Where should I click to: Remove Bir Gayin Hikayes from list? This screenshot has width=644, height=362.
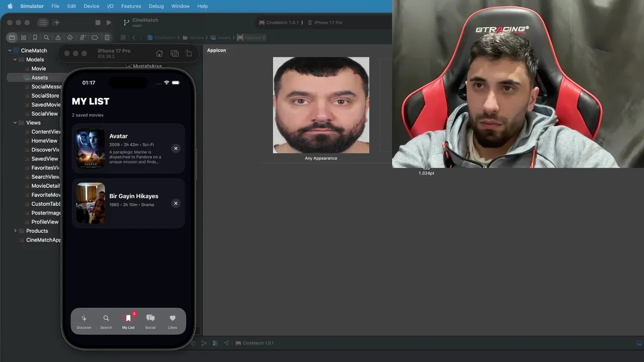coord(176,203)
